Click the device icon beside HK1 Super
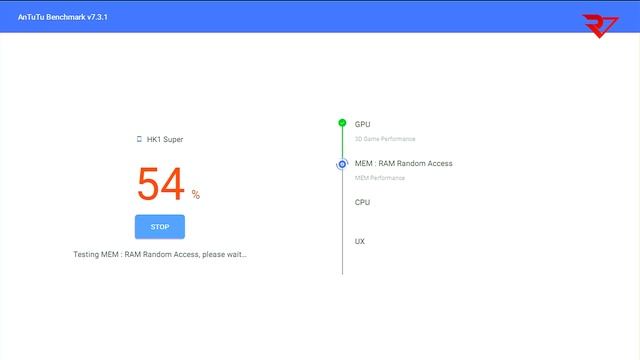Image resolution: width=640 pixels, height=360 pixels. pos(139,139)
